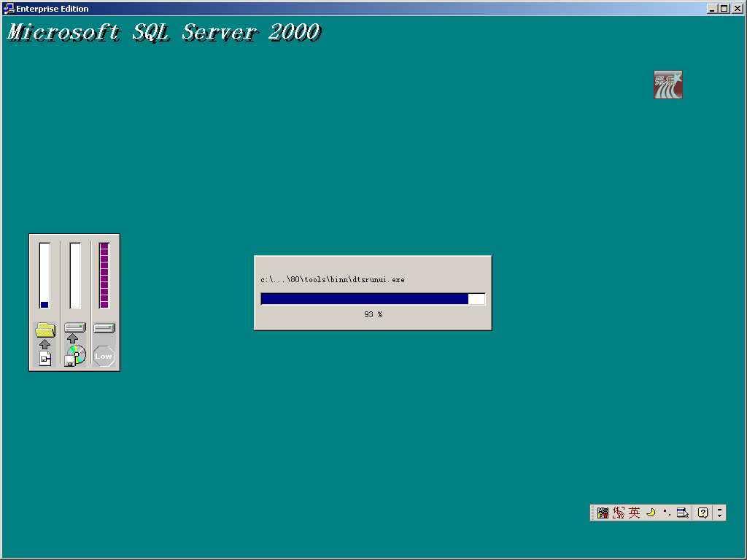Click the red capture (采集) icon
747x560 pixels.
click(x=668, y=85)
